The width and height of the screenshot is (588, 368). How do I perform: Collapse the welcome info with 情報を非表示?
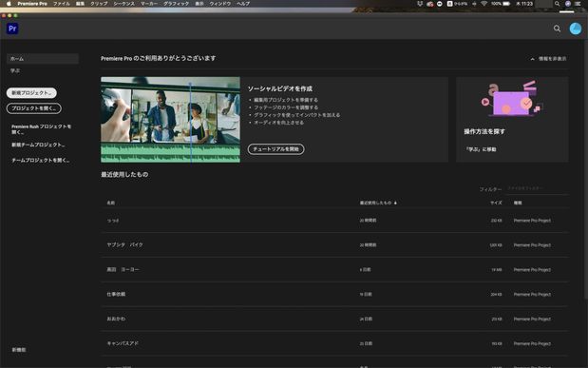click(x=548, y=59)
